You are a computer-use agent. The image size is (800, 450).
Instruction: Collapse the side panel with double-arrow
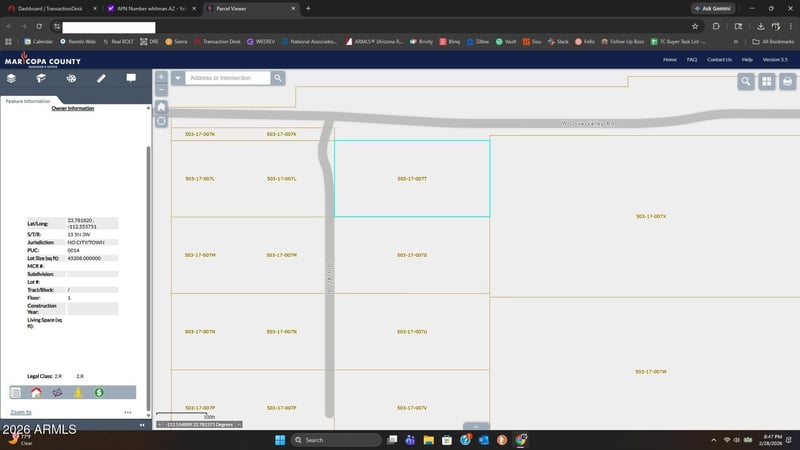click(141, 425)
